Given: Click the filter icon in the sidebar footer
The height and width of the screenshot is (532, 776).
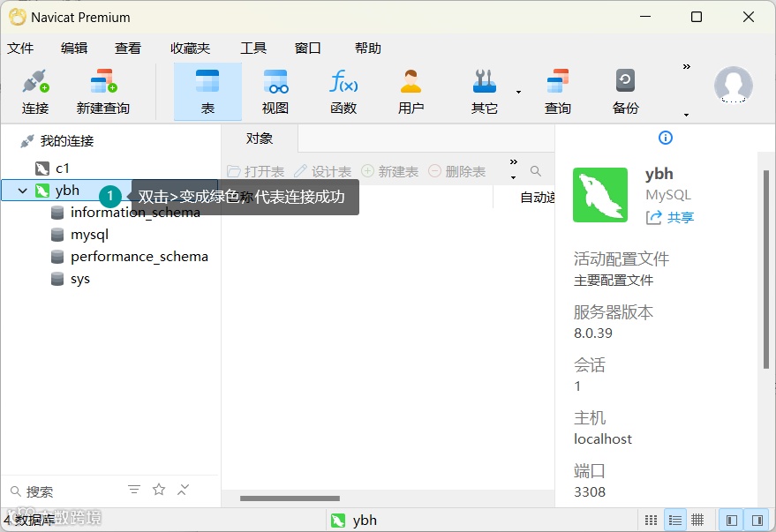Looking at the screenshot, I should click(x=134, y=490).
